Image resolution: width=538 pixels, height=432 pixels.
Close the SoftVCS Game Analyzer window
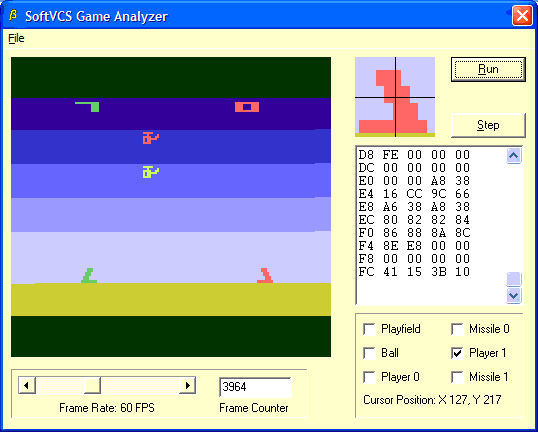click(522, 16)
